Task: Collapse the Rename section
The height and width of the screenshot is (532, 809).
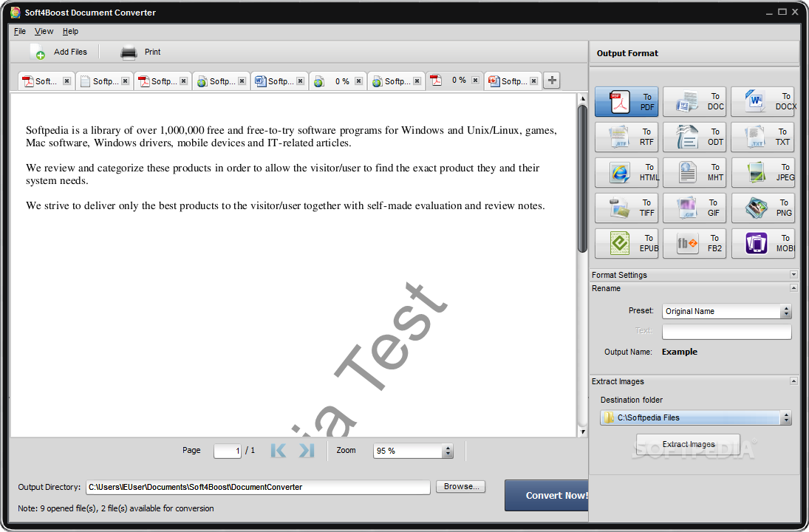Action: 793,288
